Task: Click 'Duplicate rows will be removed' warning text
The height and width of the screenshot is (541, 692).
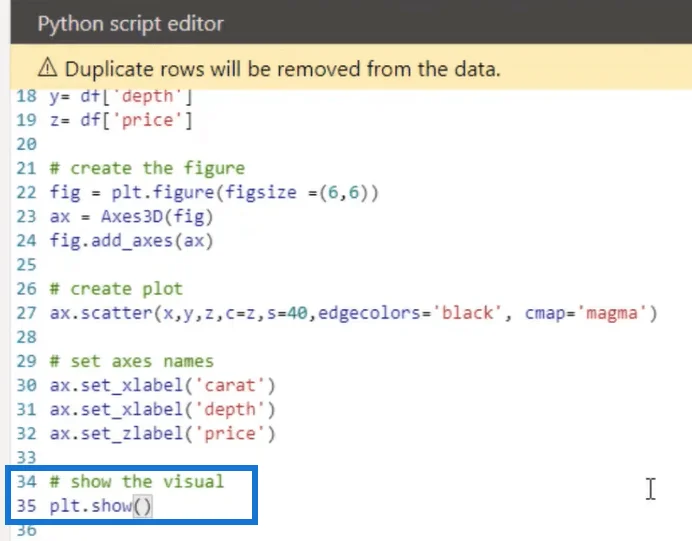Action: (283, 69)
